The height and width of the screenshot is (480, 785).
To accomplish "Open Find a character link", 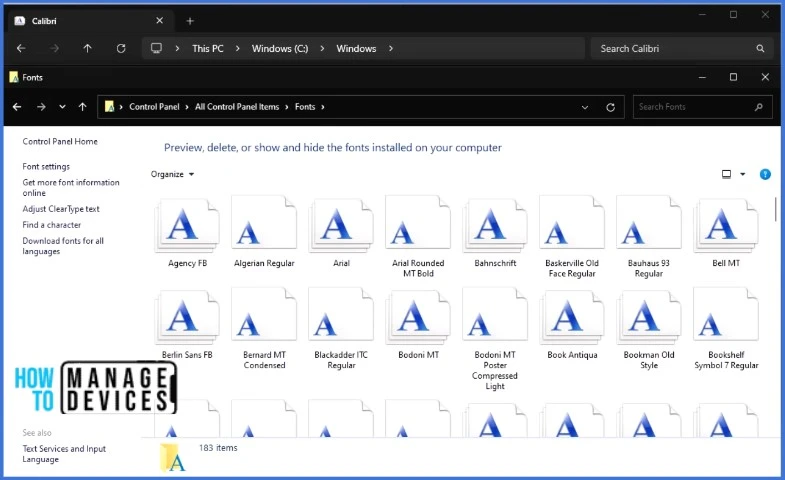I will point(52,225).
